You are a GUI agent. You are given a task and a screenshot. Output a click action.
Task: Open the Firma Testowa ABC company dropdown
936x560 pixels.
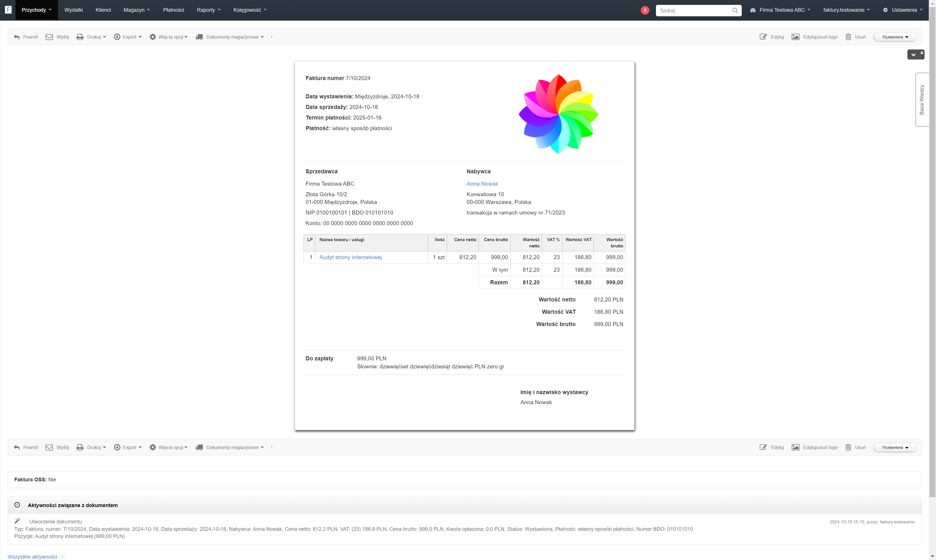(780, 10)
